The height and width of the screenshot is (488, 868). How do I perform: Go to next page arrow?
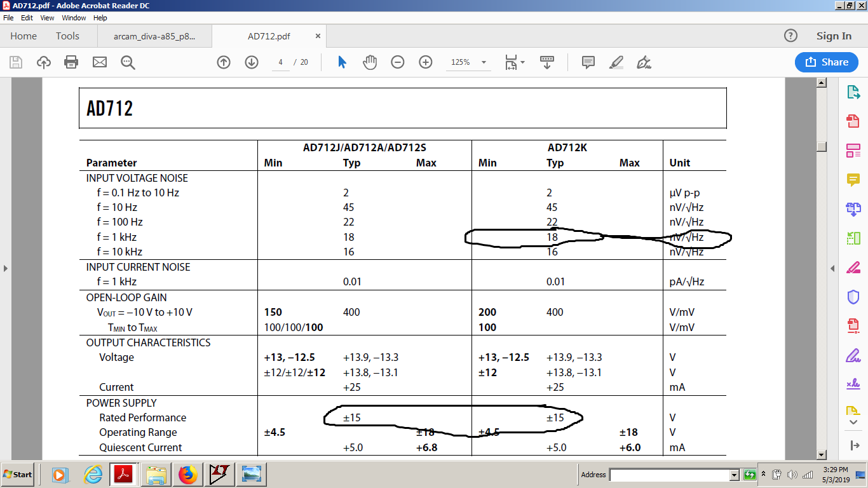(252, 62)
